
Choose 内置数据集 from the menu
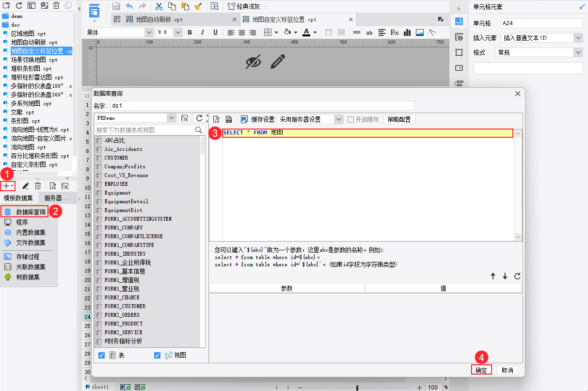[31, 232]
